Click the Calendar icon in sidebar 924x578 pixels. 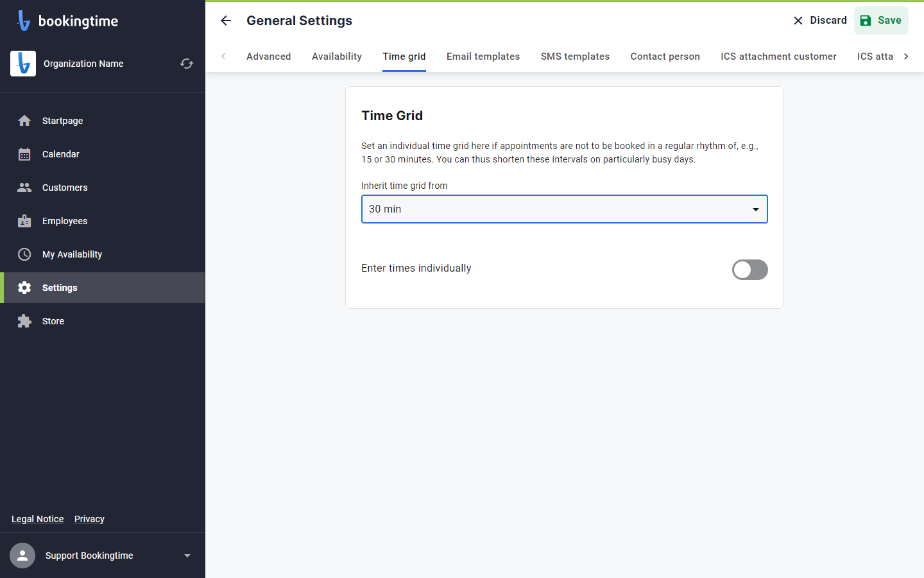point(24,154)
